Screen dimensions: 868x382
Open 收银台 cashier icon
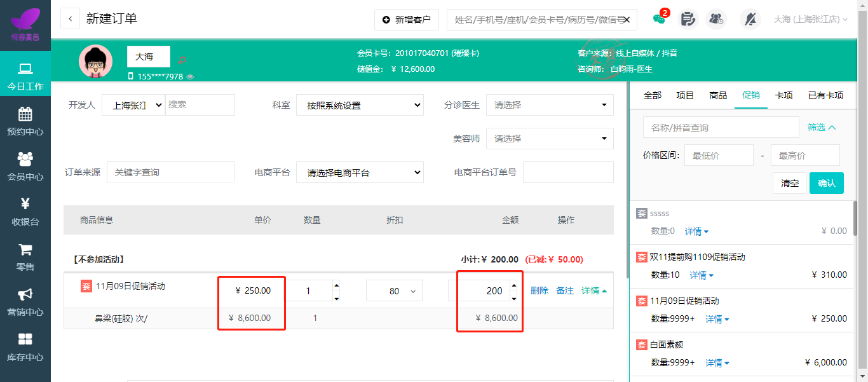25,204
